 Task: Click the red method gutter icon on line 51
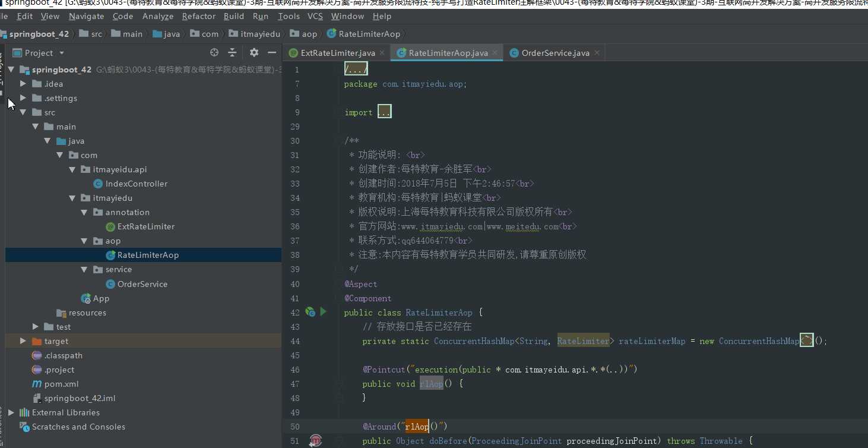click(315, 441)
